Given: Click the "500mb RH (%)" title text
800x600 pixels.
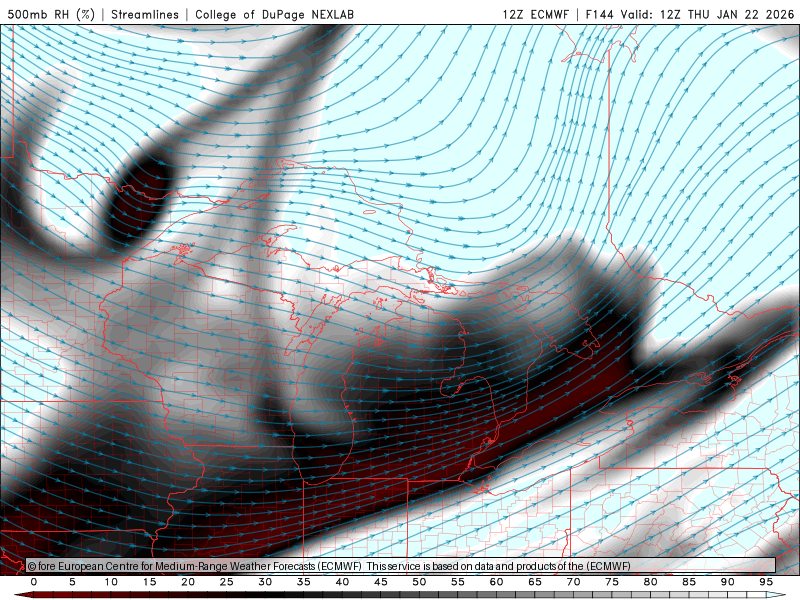Looking at the screenshot, I should pos(51,14).
